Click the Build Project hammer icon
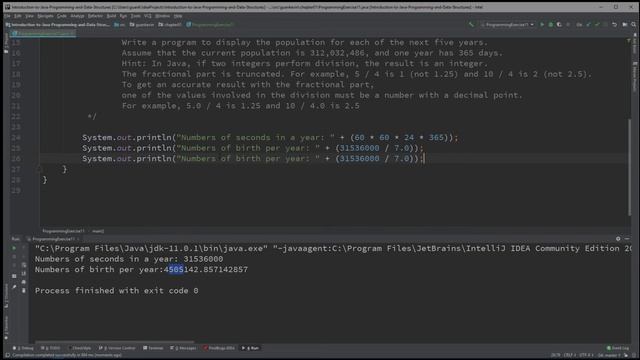Screen dimensions: 640x360 click(471, 24)
